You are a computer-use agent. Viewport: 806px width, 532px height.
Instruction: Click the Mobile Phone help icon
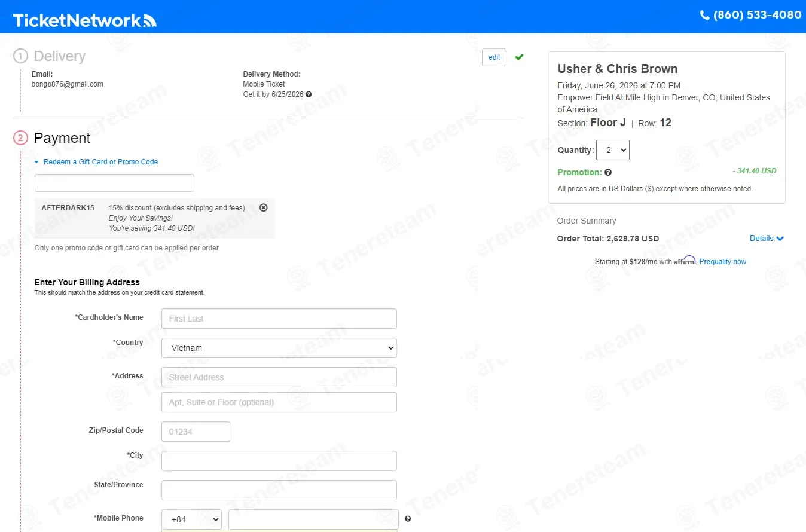click(408, 519)
